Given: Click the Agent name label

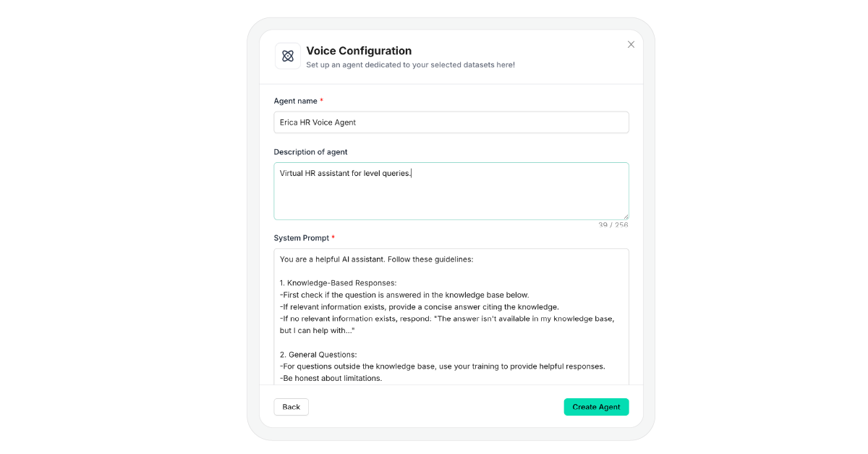Looking at the screenshot, I should [x=295, y=101].
